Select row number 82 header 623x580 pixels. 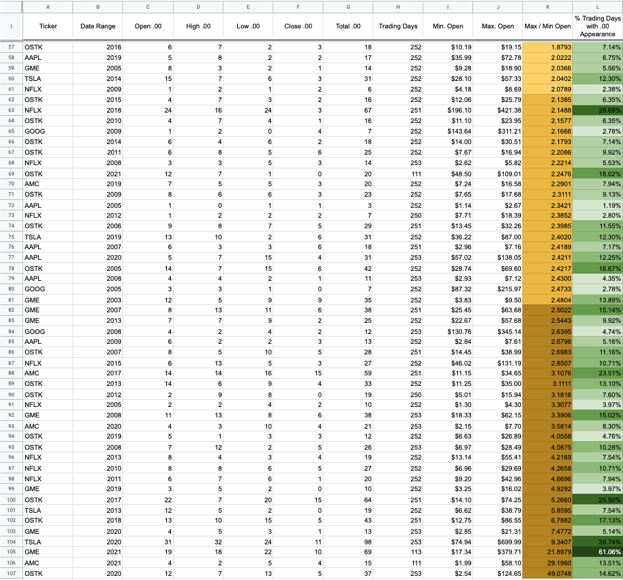click(11, 310)
